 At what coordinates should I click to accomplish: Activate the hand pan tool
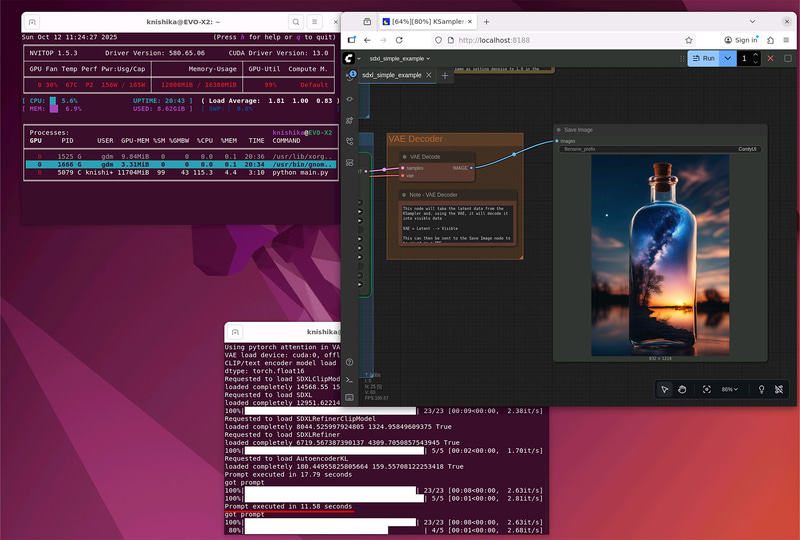click(682, 389)
